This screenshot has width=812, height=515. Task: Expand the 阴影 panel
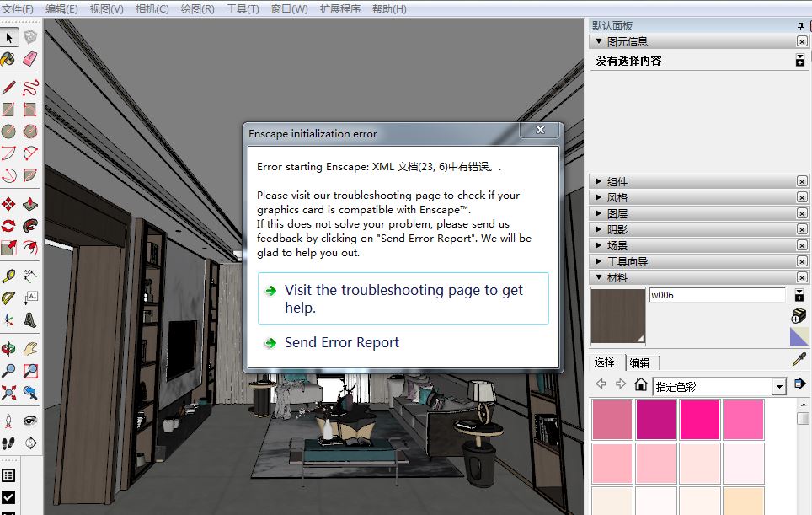tap(617, 230)
